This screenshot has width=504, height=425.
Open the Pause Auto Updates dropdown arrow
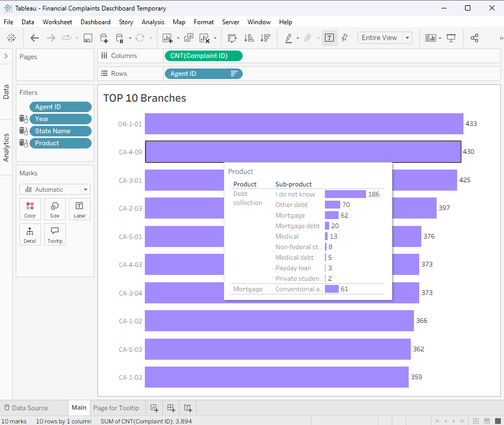[130, 38]
